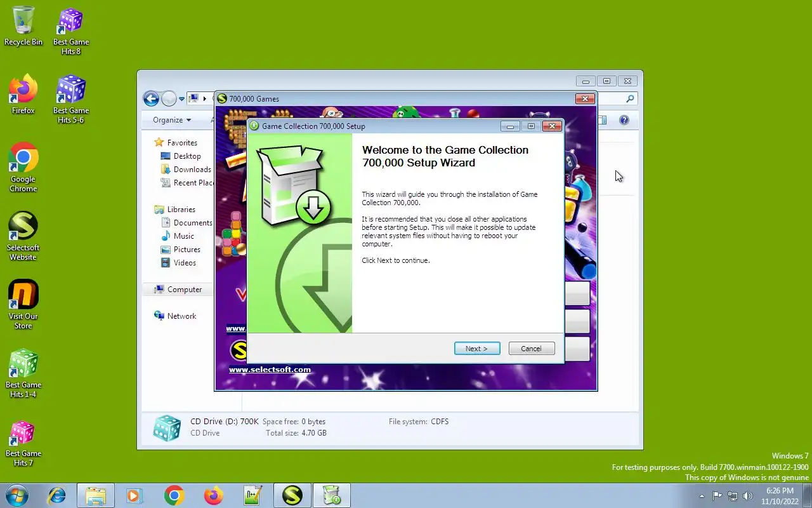Open the Pictures library
Viewport: 812px width, 508px height.
pos(187,250)
